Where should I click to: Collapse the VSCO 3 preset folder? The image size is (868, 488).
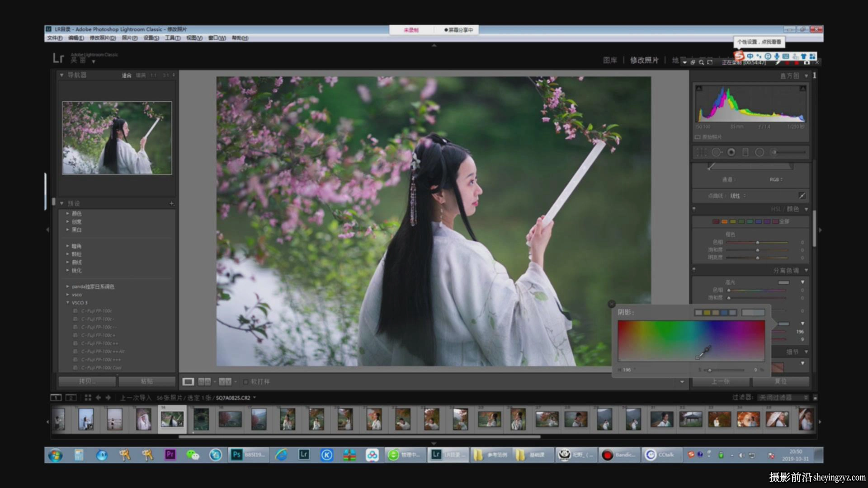click(68, 302)
